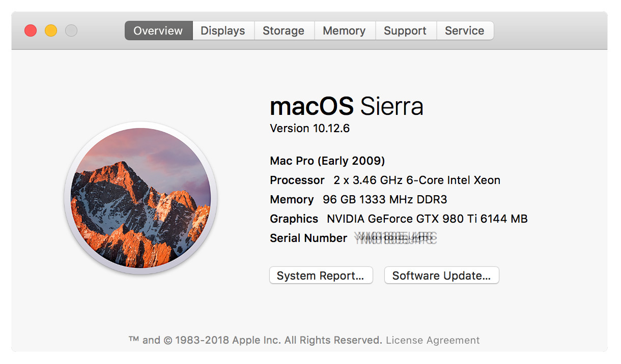Click the Mac Pro (Early 2009) label

click(x=327, y=161)
